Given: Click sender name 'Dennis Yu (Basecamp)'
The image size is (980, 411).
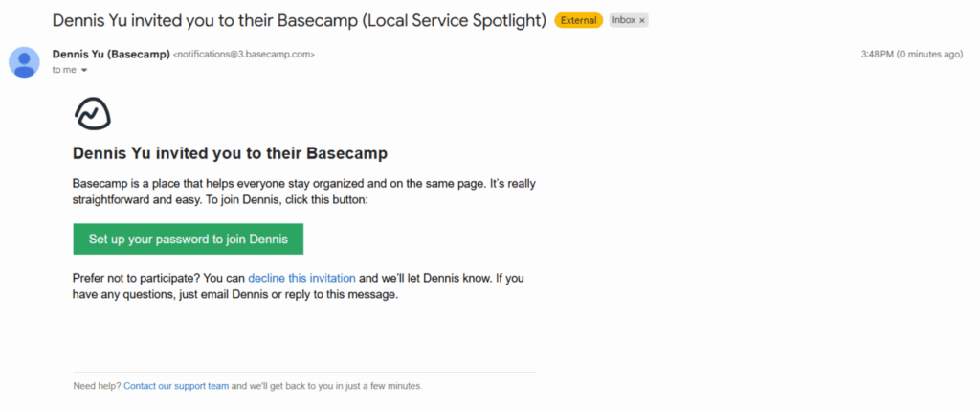Looking at the screenshot, I should point(111,54).
